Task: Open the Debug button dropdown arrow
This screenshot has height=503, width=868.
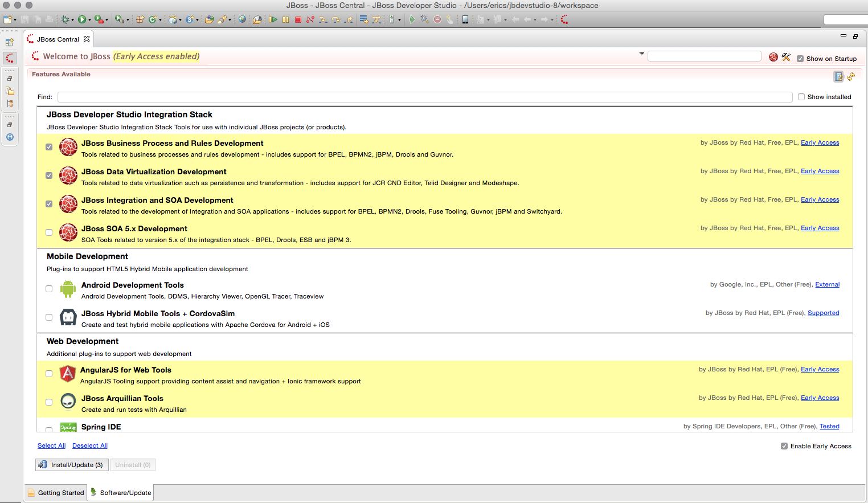Action: point(72,20)
